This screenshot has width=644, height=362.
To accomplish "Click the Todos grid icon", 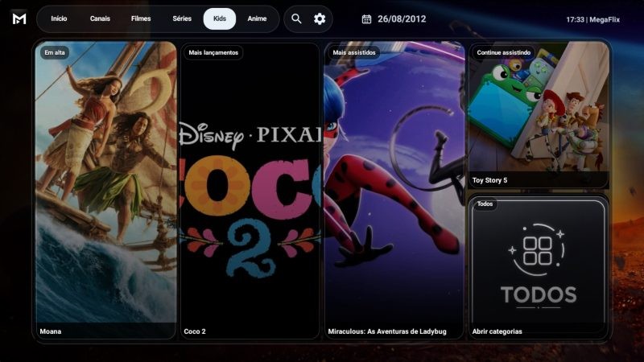I will (538, 250).
